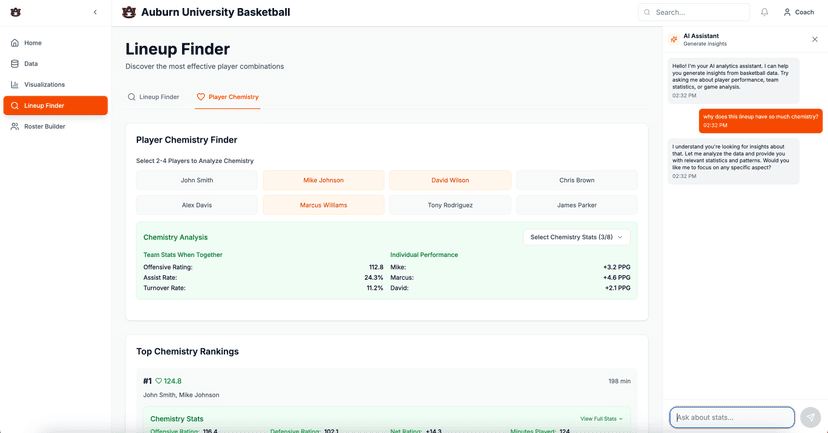Click the Visualizations bar chart icon
Viewport: 828px width, 433px height.
pos(15,84)
